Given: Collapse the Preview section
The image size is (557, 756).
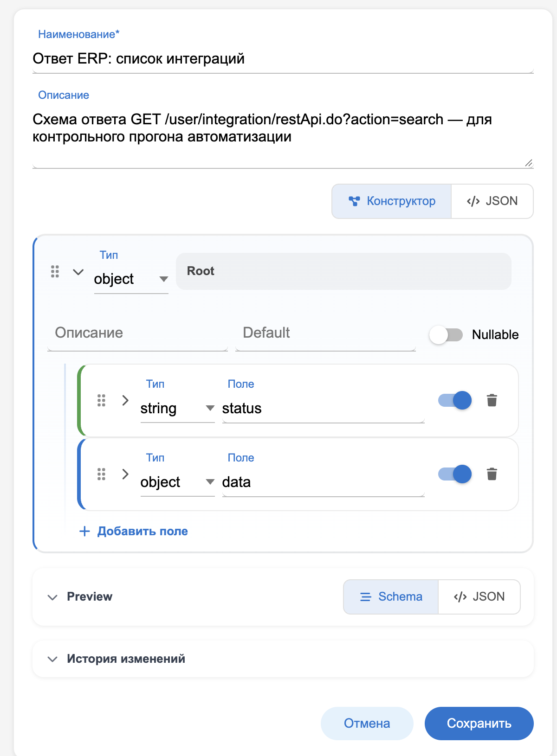Looking at the screenshot, I should click(52, 597).
